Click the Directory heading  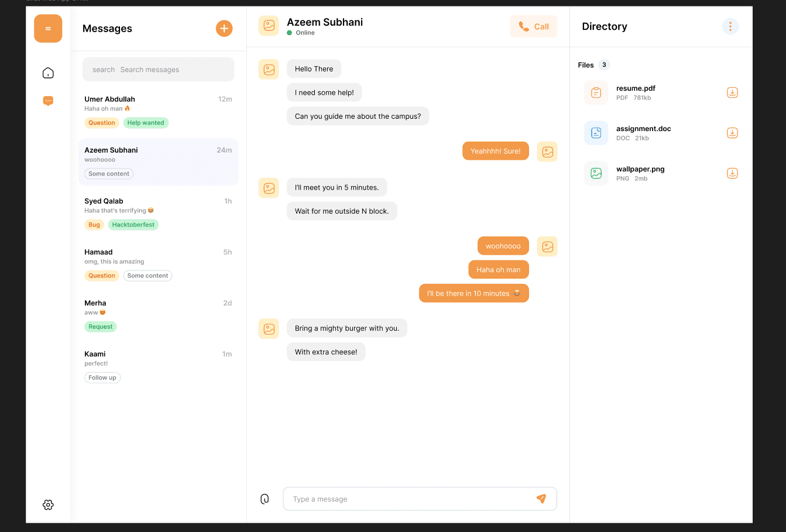605,26
